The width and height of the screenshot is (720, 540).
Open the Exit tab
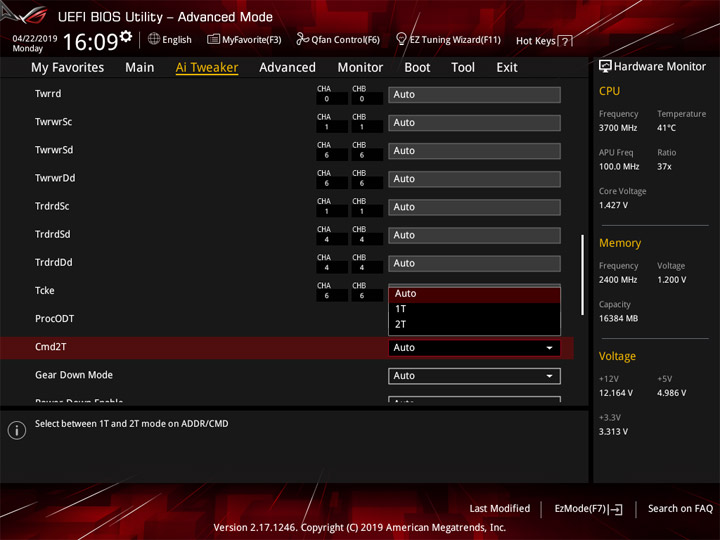coord(506,68)
